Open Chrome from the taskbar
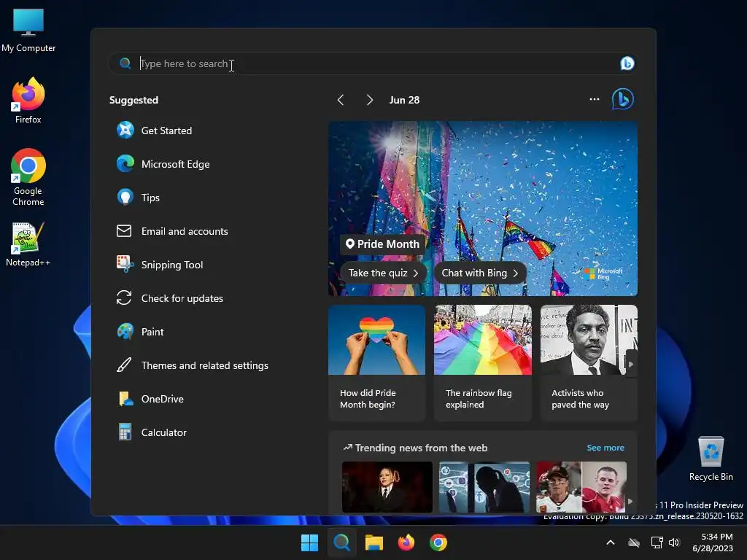 [438, 542]
